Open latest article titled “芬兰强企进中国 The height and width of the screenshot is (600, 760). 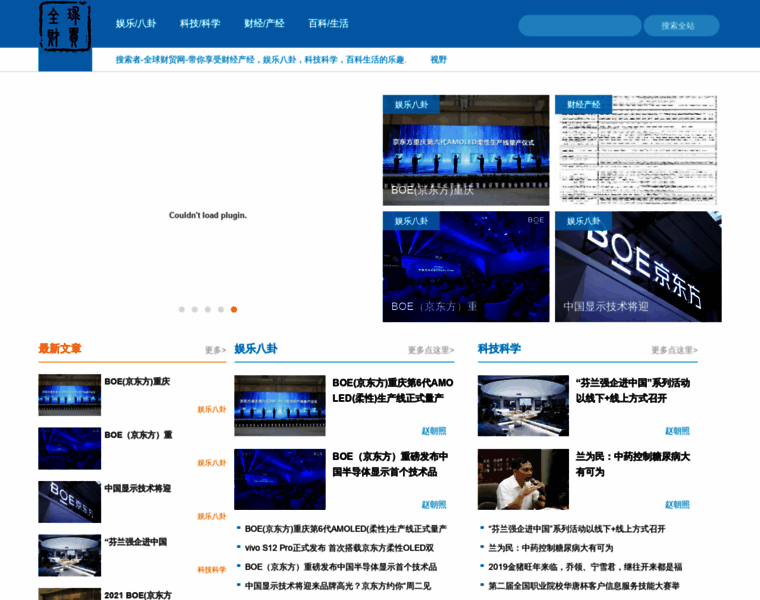(x=136, y=541)
